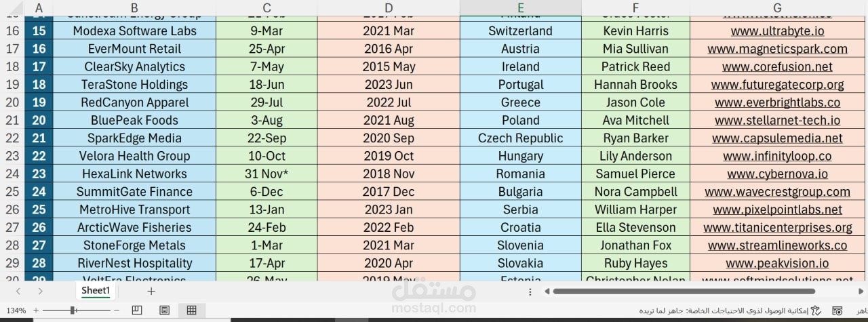
Task: Click tab bar split handle dots
Action: (x=530, y=291)
